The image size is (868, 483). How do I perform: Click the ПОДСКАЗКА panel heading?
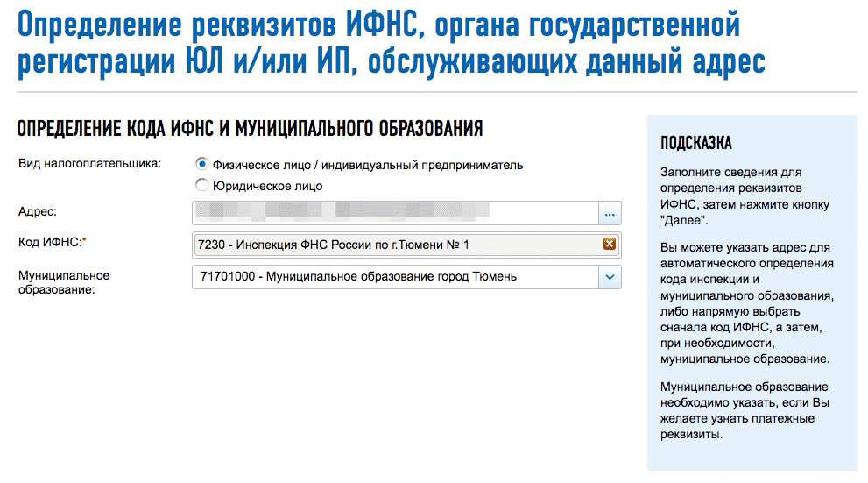click(696, 143)
